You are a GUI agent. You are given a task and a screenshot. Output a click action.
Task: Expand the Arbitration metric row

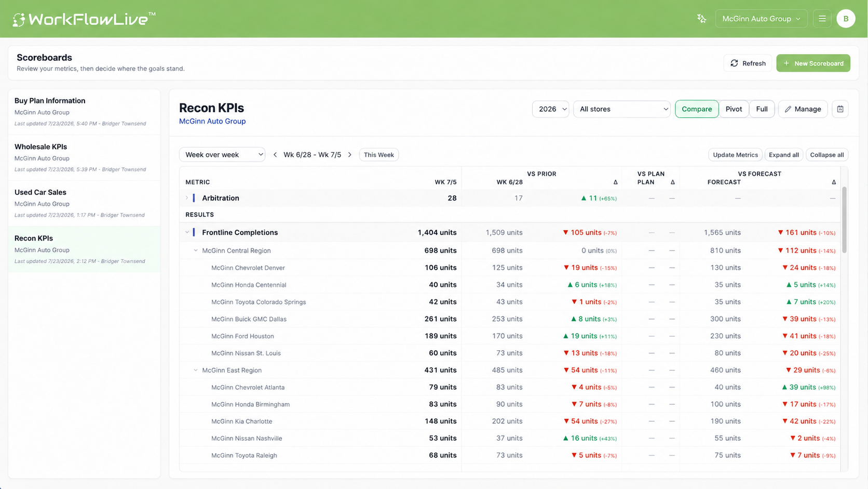point(187,198)
